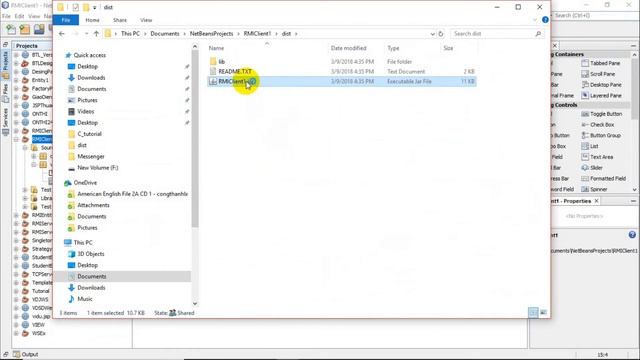Select the README.TXT file

coord(235,71)
